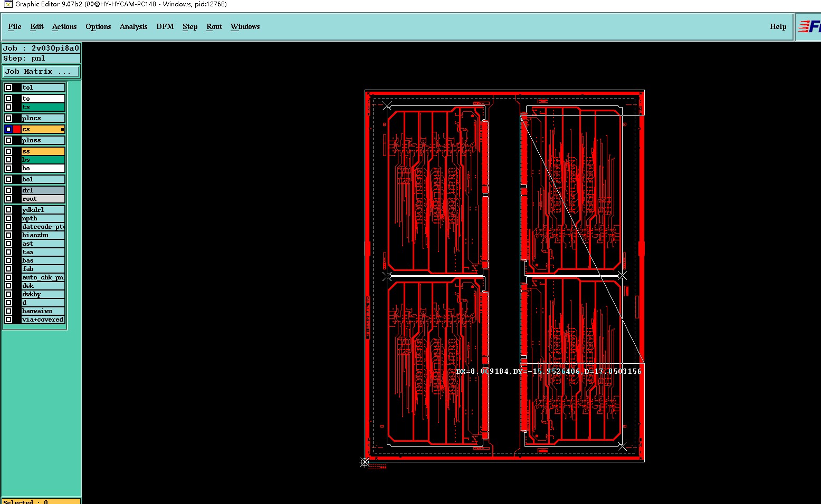Viewport: 821px width, 504px height.
Task: Click the Step: pnl label
Action: click(41, 58)
